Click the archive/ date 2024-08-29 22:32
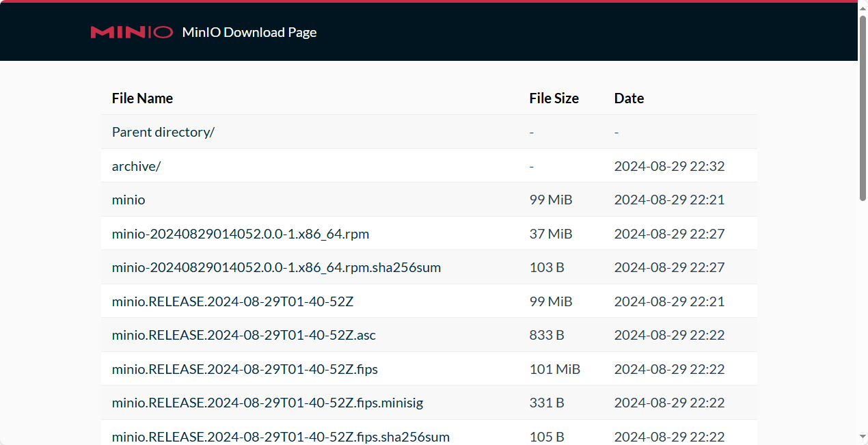The width and height of the screenshot is (868, 445). [x=669, y=166]
